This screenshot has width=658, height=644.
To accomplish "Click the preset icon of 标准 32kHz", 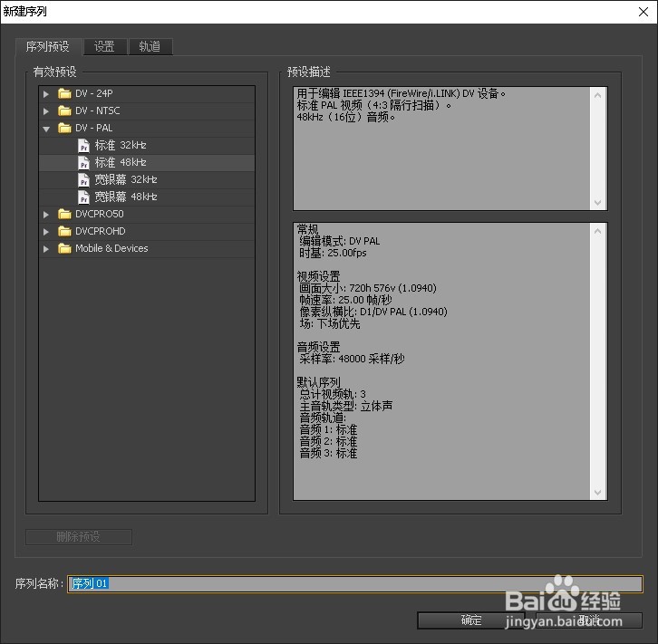I will pyautogui.click(x=84, y=146).
